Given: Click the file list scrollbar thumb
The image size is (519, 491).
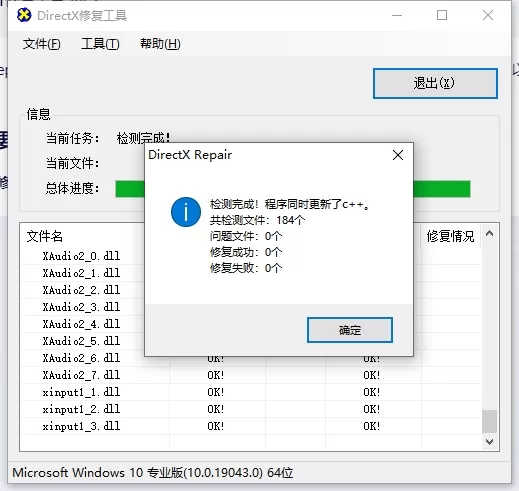Looking at the screenshot, I should (489, 421).
